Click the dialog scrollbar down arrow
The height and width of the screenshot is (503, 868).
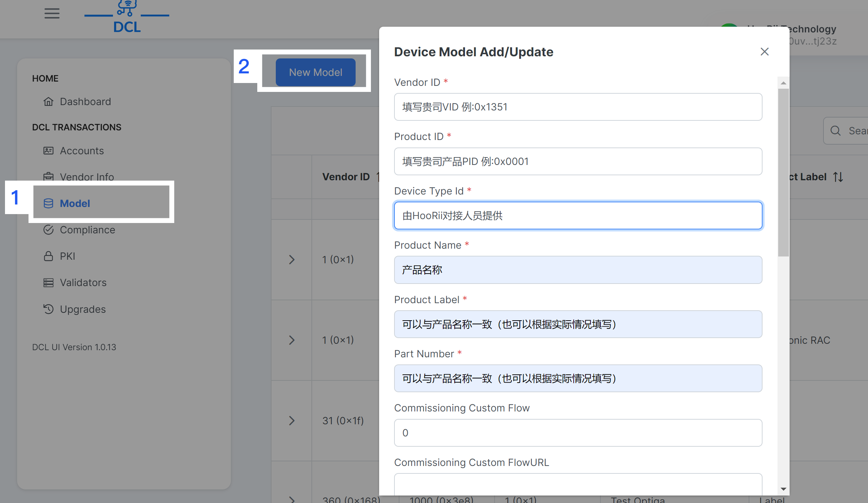click(x=783, y=489)
